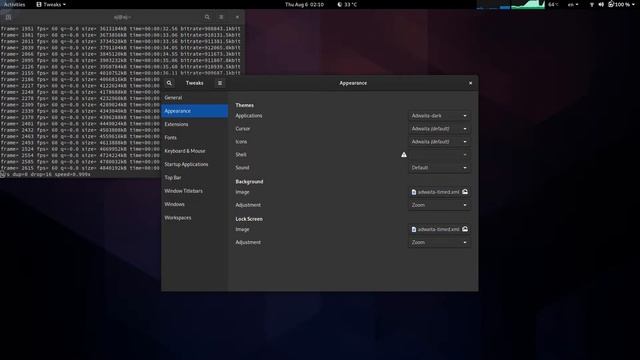Open the Tweaks hamburger menu
This screenshot has height=360, width=640.
[220, 83]
